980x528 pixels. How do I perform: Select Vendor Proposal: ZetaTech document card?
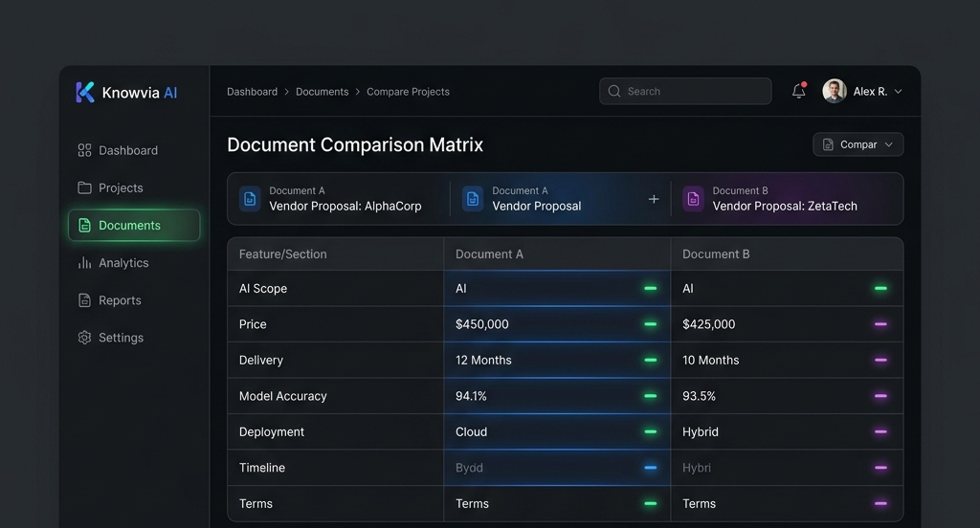click(788, 199)
